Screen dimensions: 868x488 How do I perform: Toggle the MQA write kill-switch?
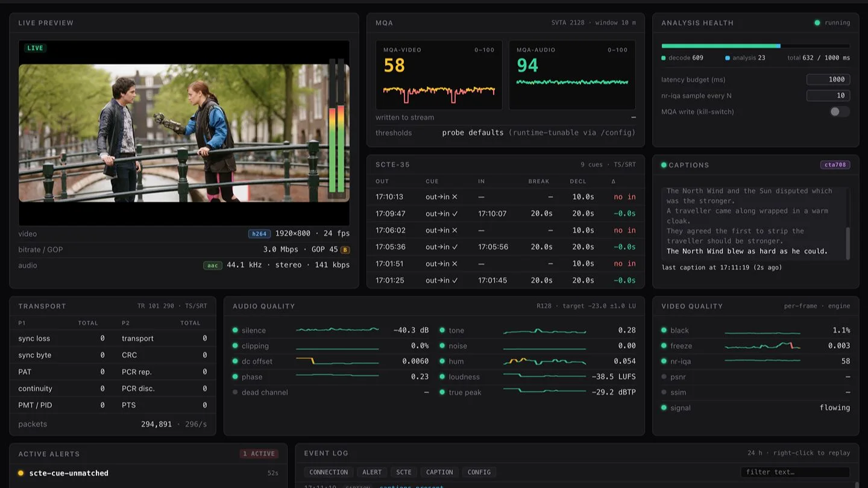pos(840,111)
